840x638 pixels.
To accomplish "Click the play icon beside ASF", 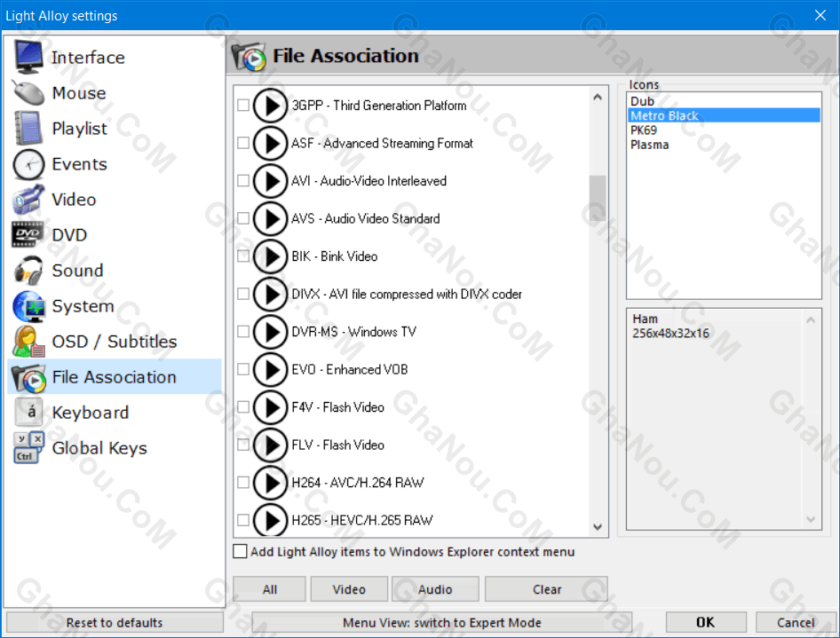I will click(271, 143).
